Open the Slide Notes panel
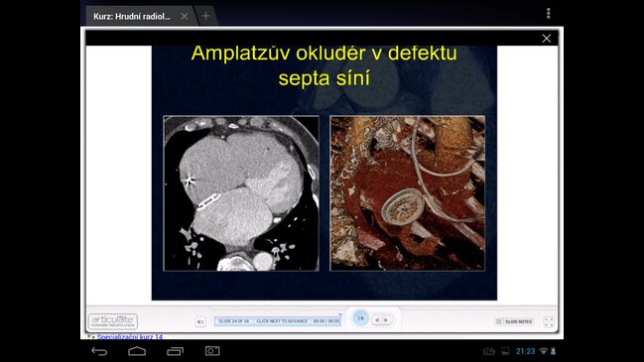 tap(514, 321)
